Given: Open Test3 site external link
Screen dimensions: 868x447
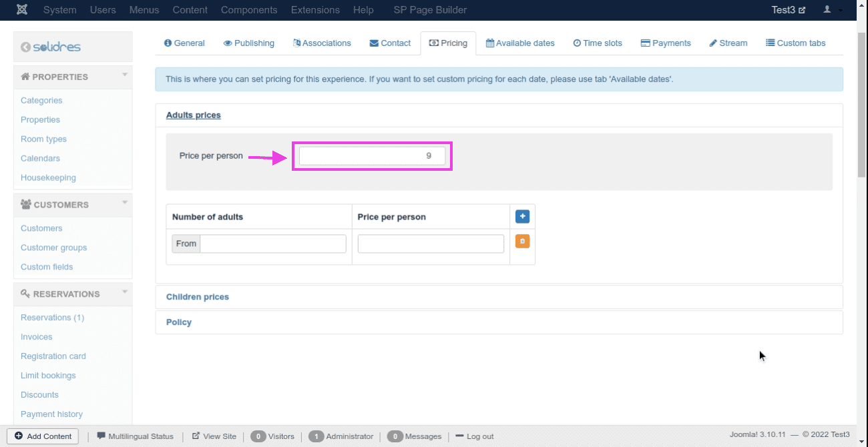Looking at the screenshot, I should (788, 10).
